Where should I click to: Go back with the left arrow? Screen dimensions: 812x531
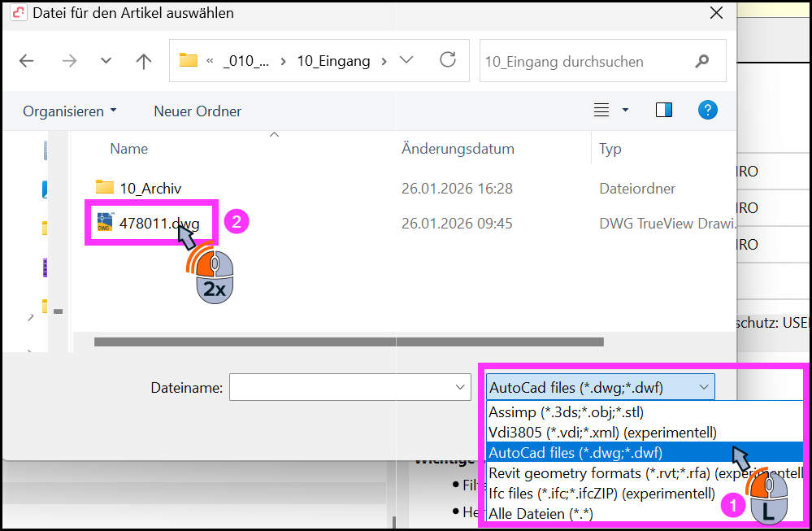pyautogui.click(x=26, y=61)
